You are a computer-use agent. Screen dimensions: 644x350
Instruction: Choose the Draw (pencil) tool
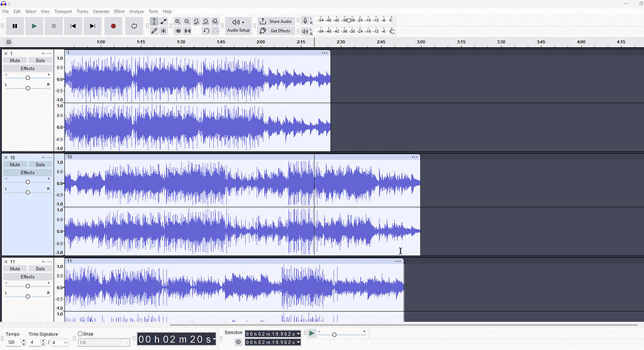click(154, 31)
